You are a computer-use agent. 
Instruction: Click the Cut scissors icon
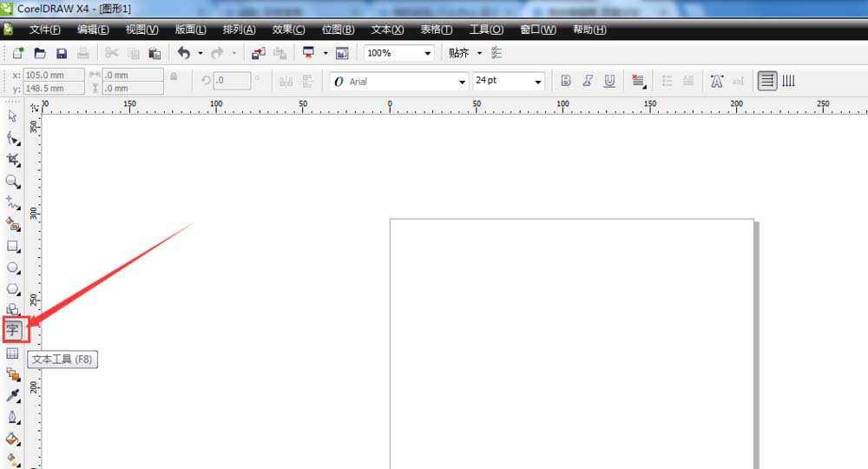(111, 53)
